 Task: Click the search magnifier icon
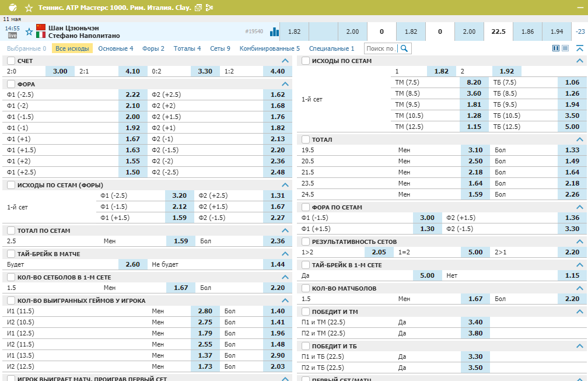[x=404, y=48]
